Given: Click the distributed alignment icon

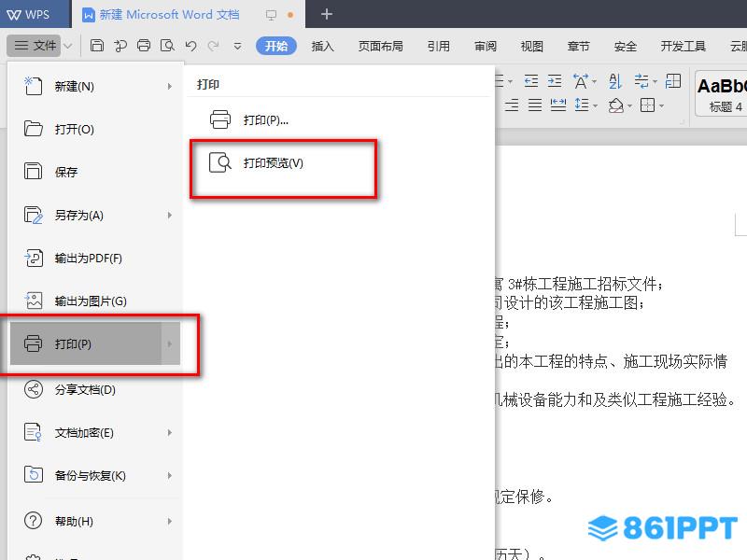Looking at the screenshot, I should 557,105.
